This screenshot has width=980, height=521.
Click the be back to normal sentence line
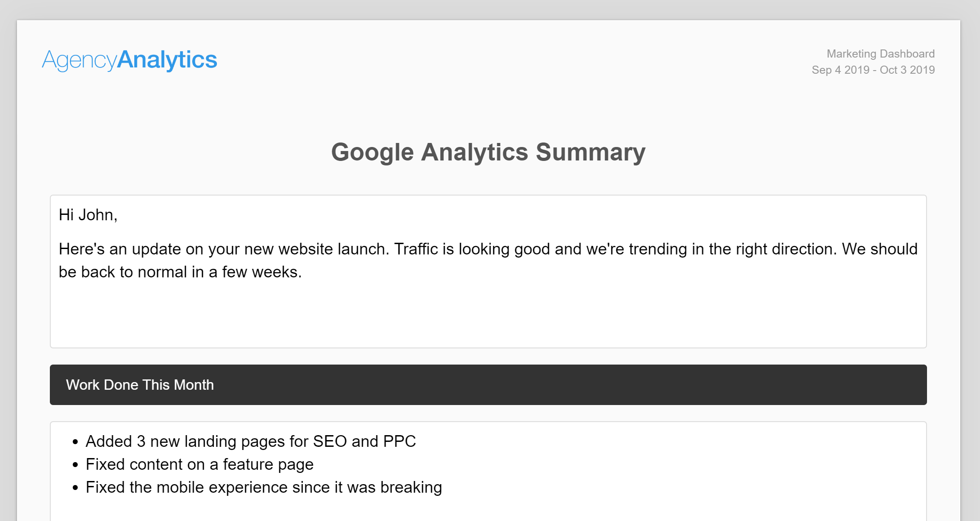tap(180, 272)
